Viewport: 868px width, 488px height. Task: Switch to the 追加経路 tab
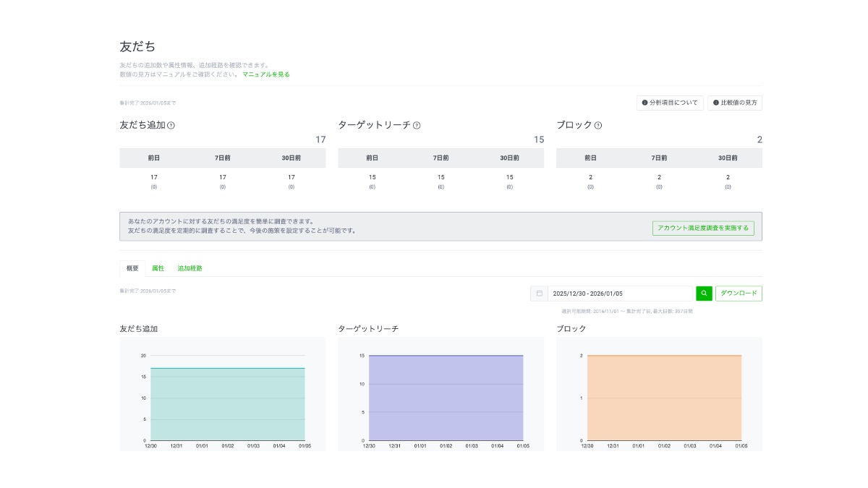tap(190, 268)
